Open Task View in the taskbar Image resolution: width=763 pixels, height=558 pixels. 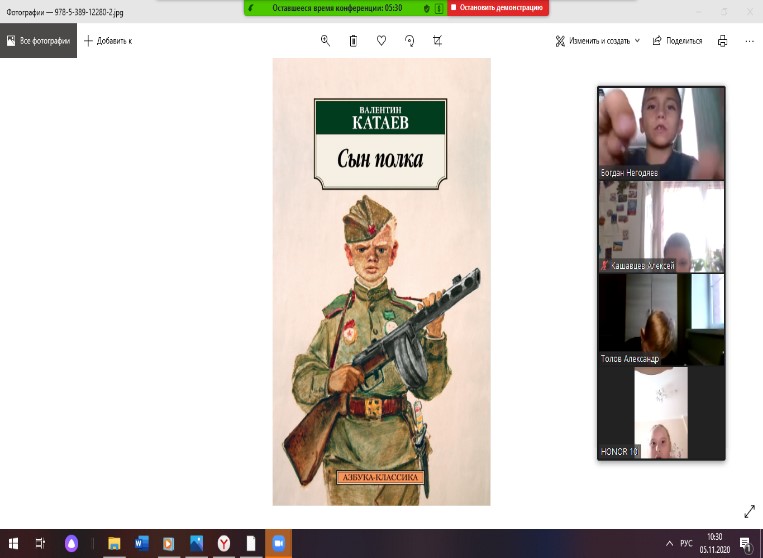tap(41, 543)
